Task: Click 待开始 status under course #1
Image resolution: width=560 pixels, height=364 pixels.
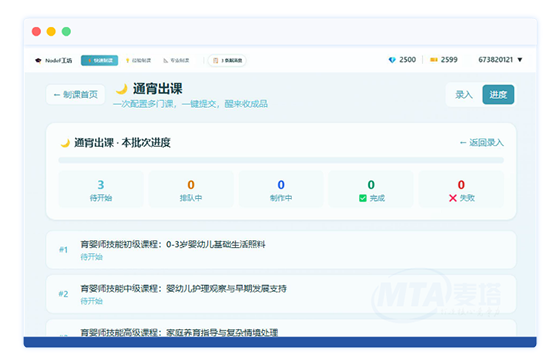Action: click(91, 257)
